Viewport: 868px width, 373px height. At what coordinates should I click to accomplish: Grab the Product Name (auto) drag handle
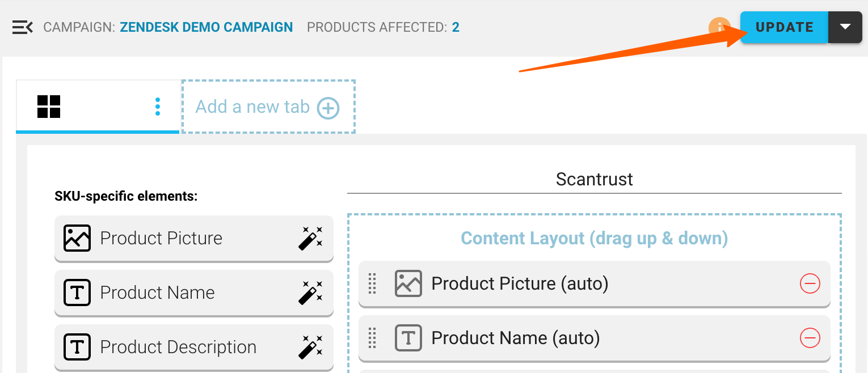[x=373, y=338]
